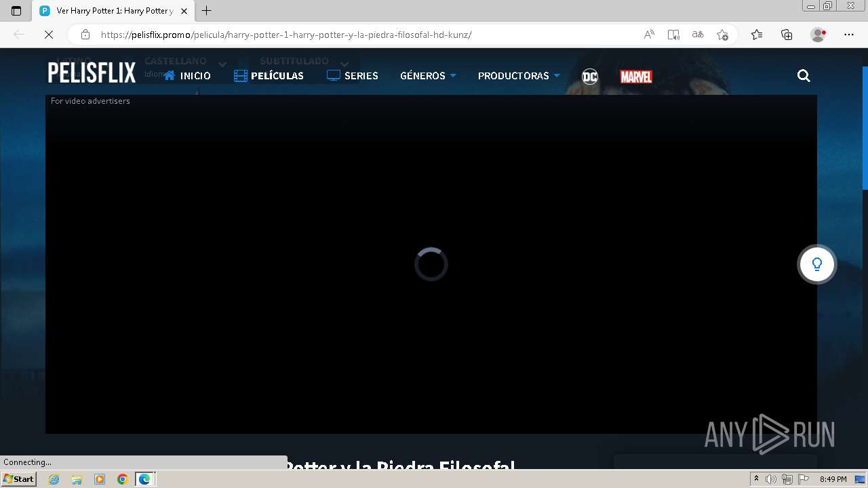The width and height of the screenshot is (868, 488).
Task: Click the PELISFLIX logo
Action: (92, 73)
